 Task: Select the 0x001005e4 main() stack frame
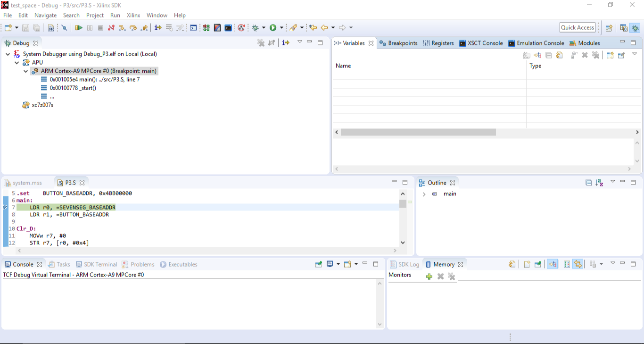(x=95, y=80)
